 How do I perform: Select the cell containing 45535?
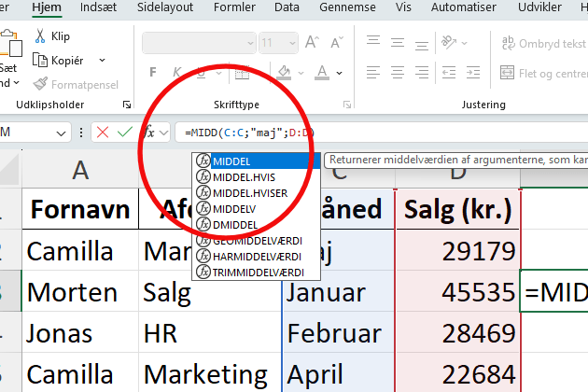click(457, 292)
